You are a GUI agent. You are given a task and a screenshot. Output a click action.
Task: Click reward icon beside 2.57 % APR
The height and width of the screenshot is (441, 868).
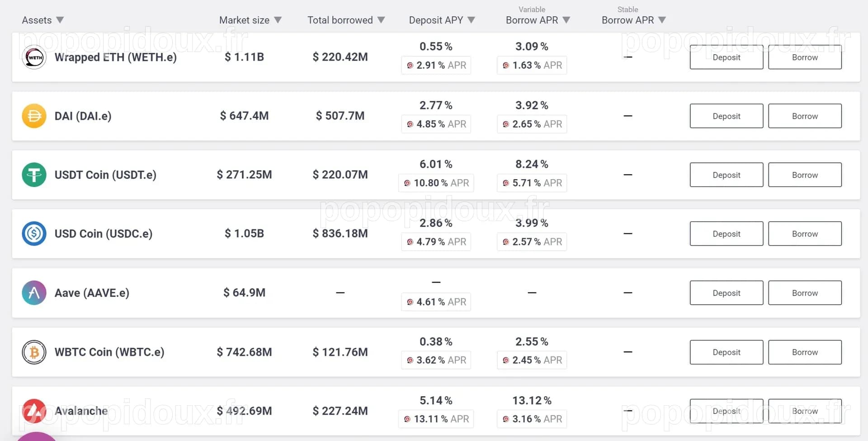click(506, 242)
